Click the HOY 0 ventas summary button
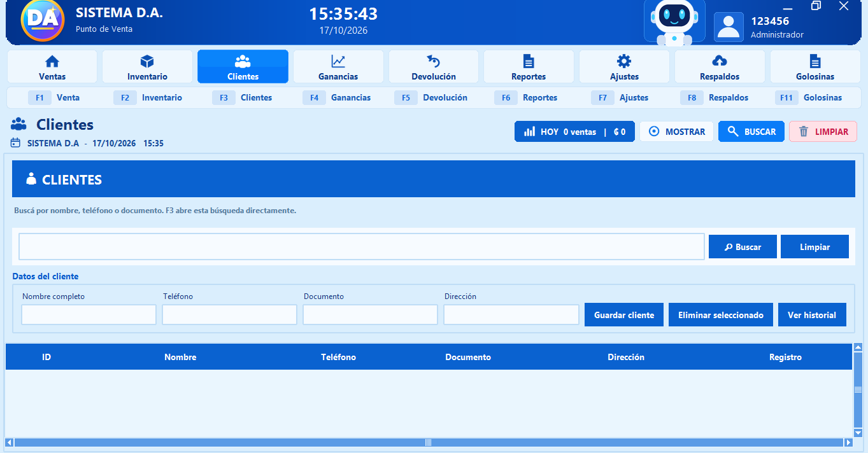Screen dimensions: 868x453 574,132
